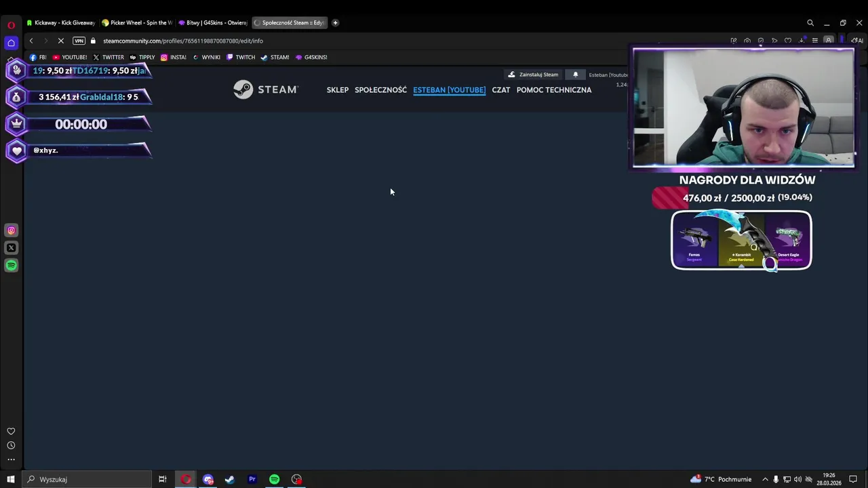The image size is (868, 488).
Task: Open POMOC TECHNICZNA on Steam
Action: coord(553,89)
